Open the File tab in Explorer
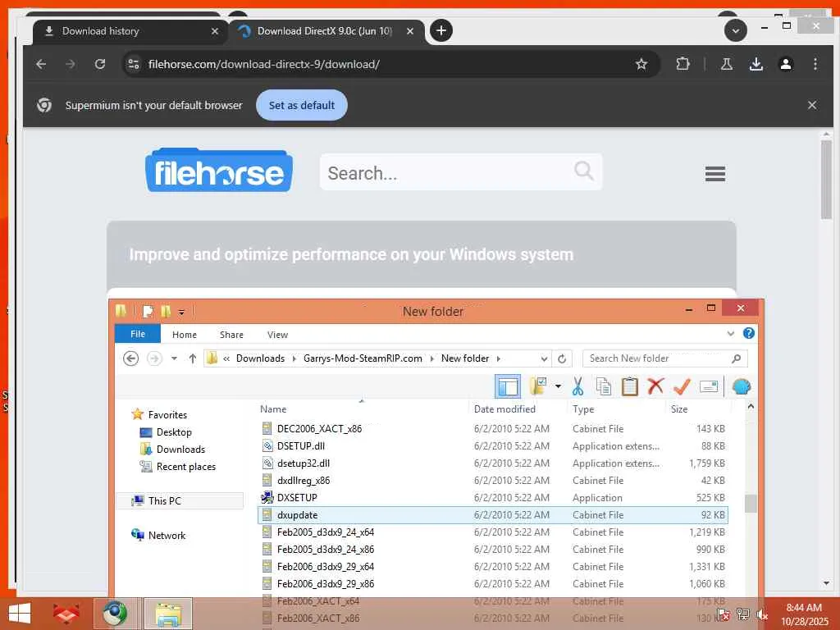 pos(138,334)
